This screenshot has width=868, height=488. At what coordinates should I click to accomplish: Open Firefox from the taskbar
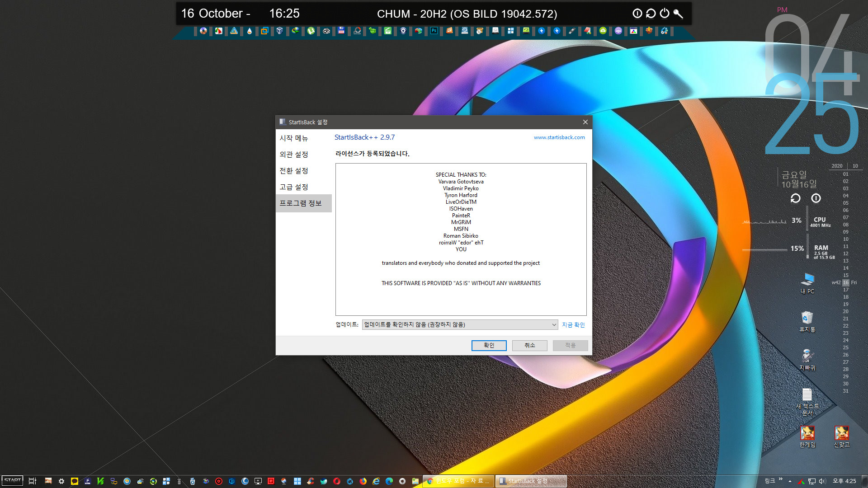(x=363, y=481)
